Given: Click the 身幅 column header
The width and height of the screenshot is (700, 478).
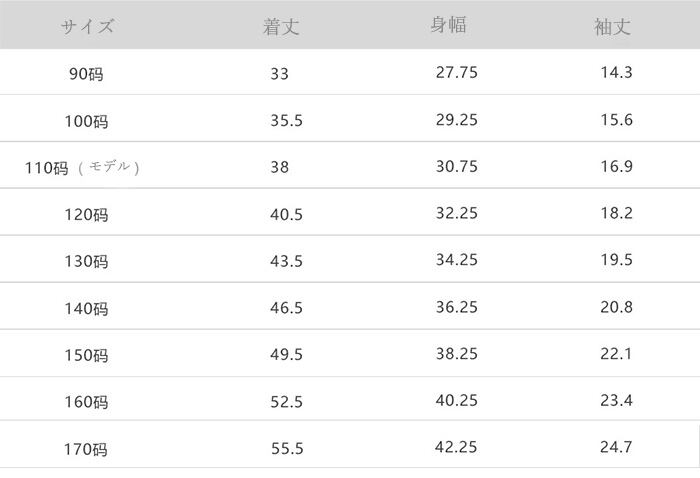Looking at the screenshot, I should tap(448, 26).
